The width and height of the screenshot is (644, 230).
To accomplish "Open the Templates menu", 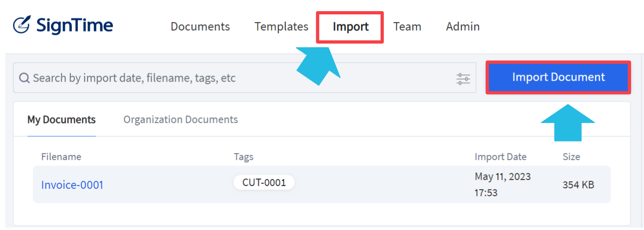I will point(281,26).
